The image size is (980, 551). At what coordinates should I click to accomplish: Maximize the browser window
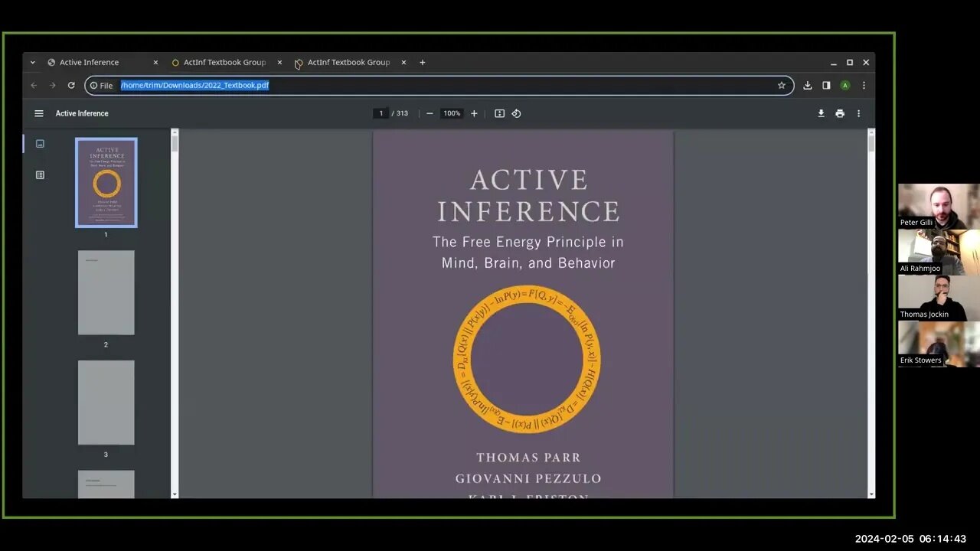click(850, 62)
